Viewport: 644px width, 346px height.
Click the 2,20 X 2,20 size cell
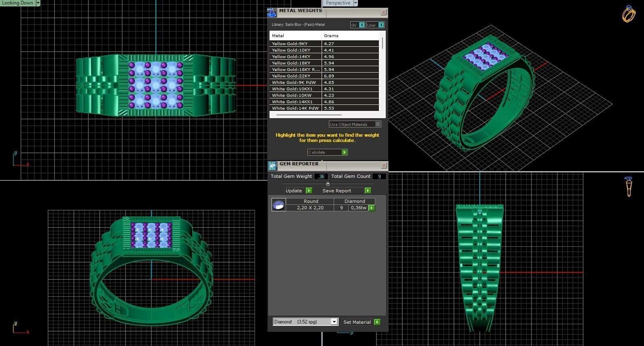310,208
